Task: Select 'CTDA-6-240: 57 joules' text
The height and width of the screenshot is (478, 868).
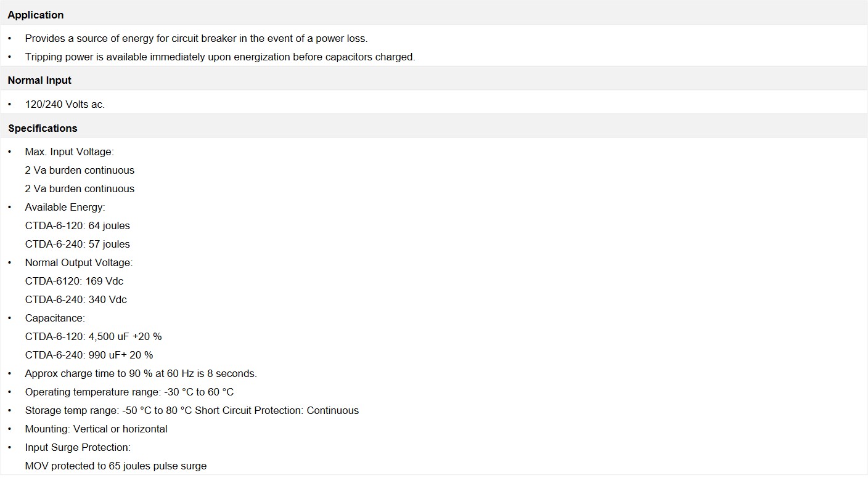Action: [78, 244]
